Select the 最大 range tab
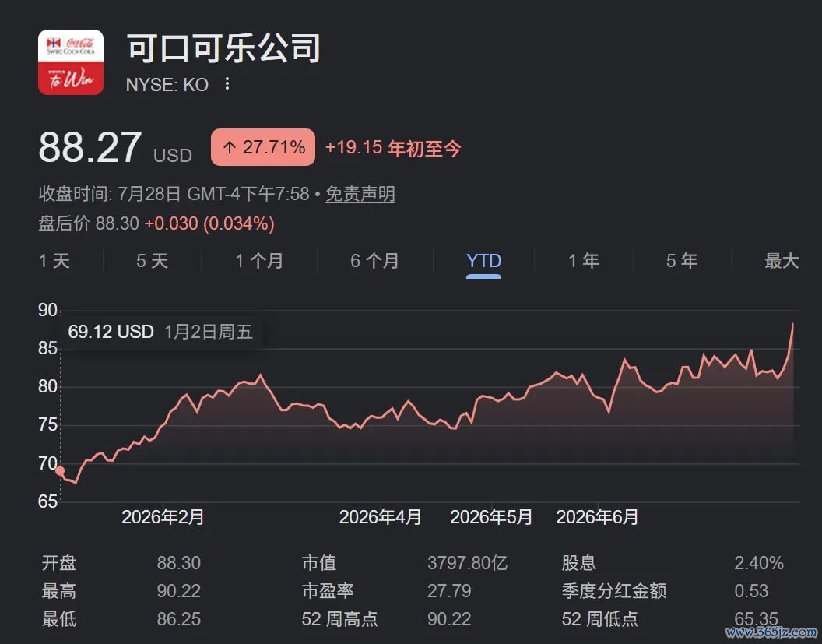 click(x=781, y=261)
